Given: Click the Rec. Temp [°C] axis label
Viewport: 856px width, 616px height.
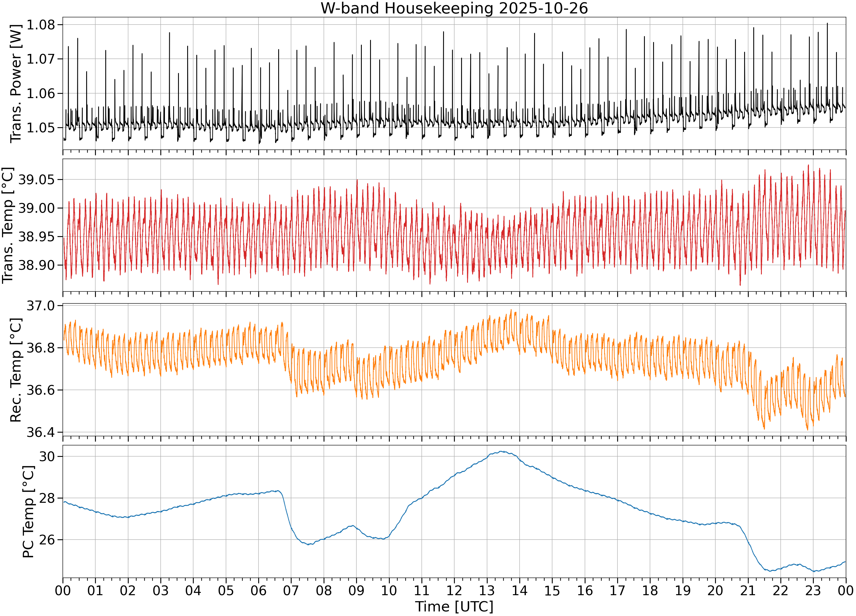Looking at the screenshot, I should (x=15, y=370).
